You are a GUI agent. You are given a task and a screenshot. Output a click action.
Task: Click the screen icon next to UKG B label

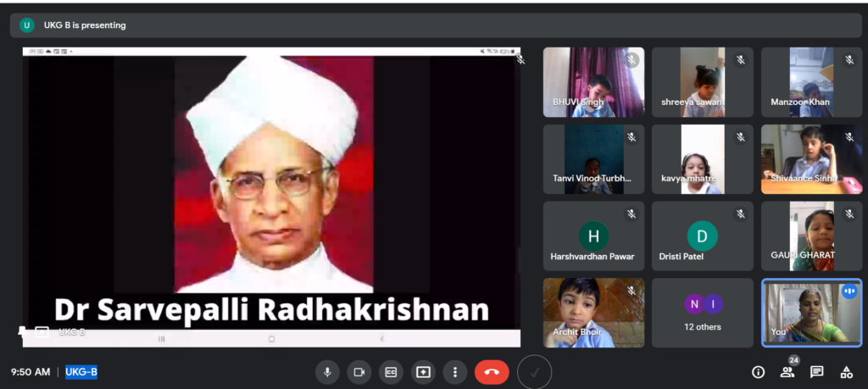click(x=42, y=331)
